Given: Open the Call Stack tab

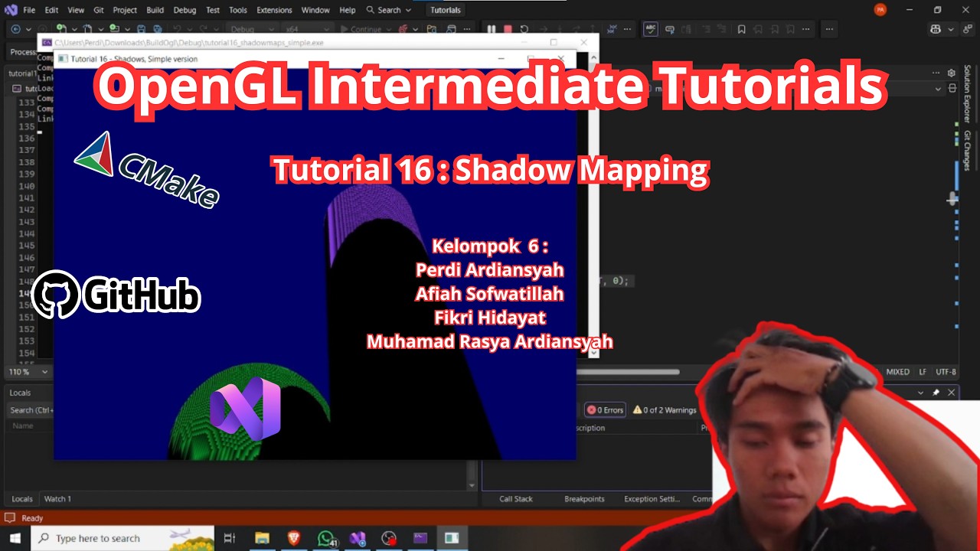Looking at the screenshot, I should [x=516, y=499].
